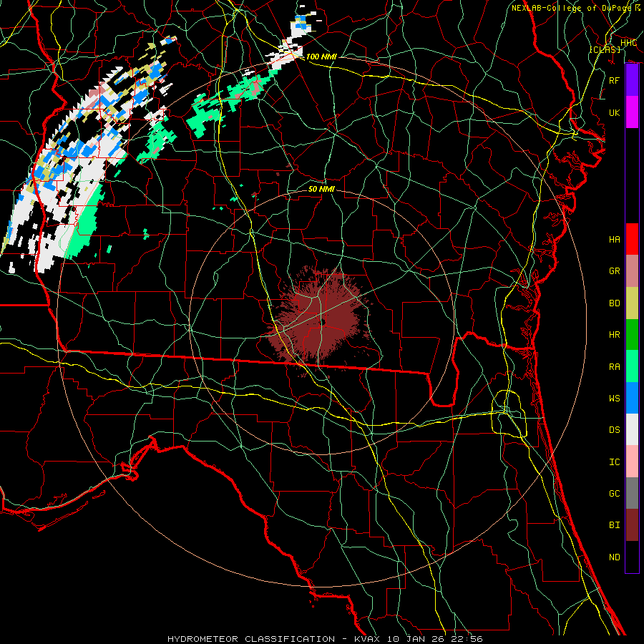Click the "HR" legend label
644x644 pixels.
pos(615,335)
